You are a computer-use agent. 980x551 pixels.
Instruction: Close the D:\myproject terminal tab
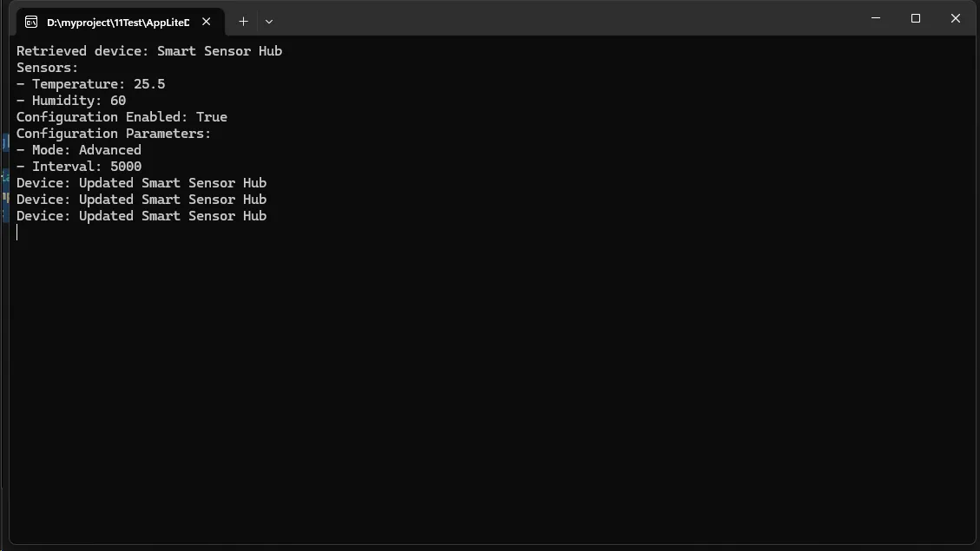point(207,22)
